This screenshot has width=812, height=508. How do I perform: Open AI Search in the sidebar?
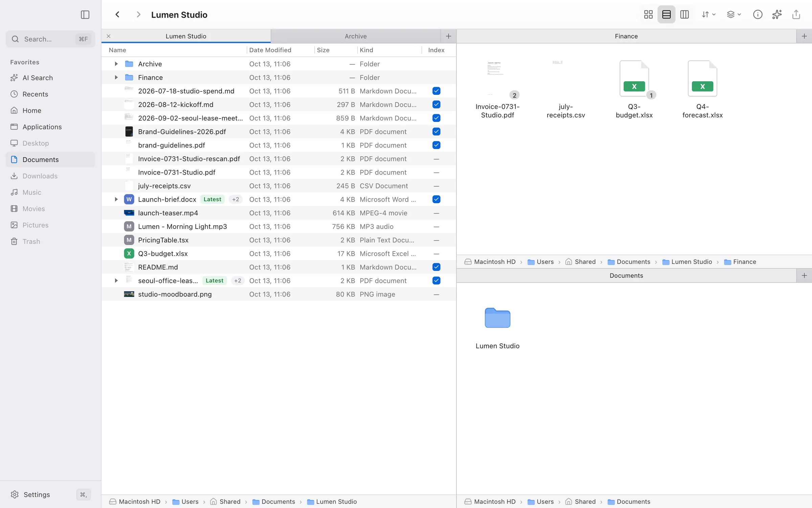tap(50, 78)
